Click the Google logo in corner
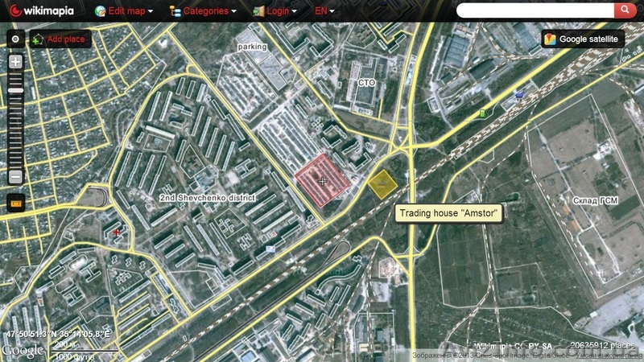The height and width of the screenshot is (362, 644). pos(23,351)
